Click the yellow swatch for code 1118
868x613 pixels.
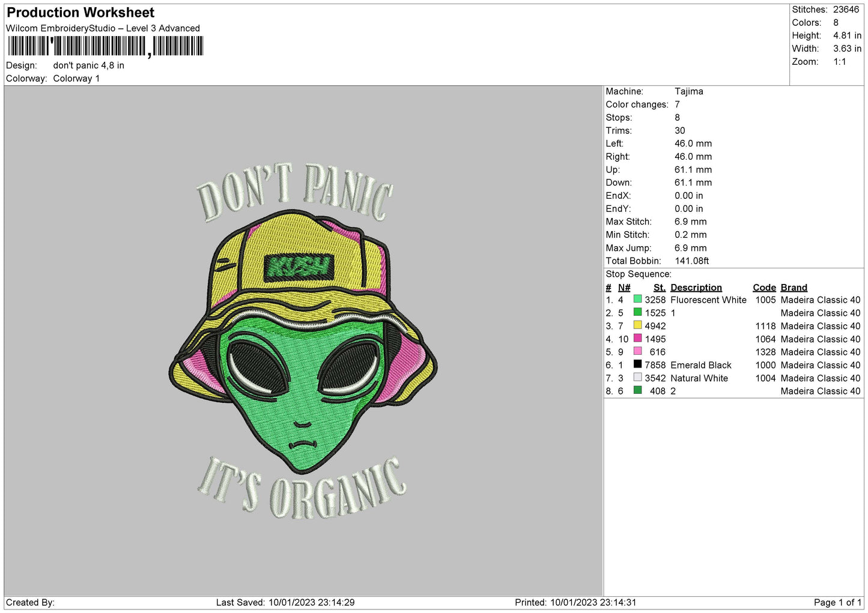tap(637, 325)
